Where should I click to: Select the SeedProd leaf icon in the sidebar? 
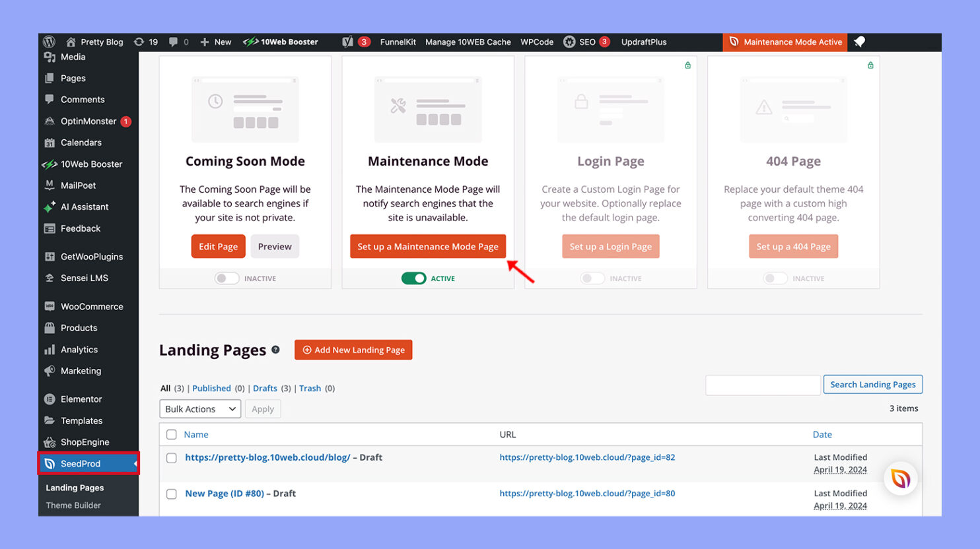click(x=51, y=463)
